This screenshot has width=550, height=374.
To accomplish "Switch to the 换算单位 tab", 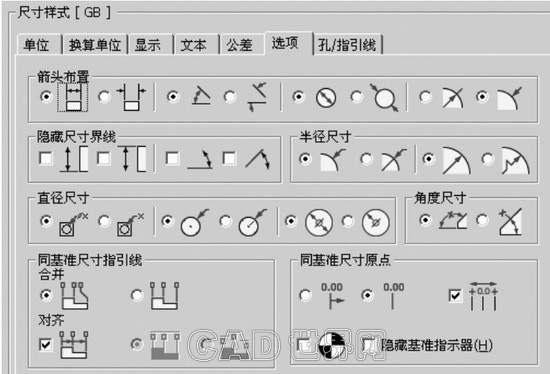I will [95, 45].
